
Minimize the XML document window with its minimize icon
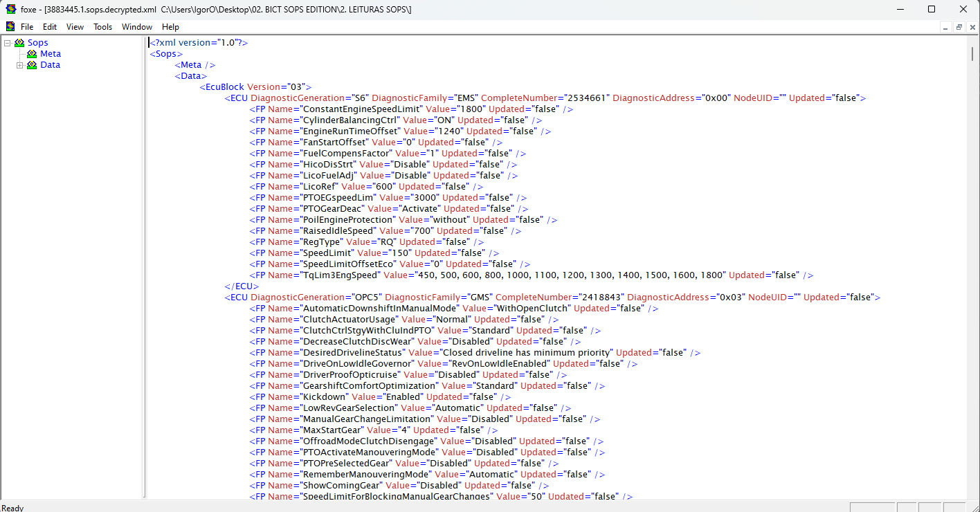[945, 26]
